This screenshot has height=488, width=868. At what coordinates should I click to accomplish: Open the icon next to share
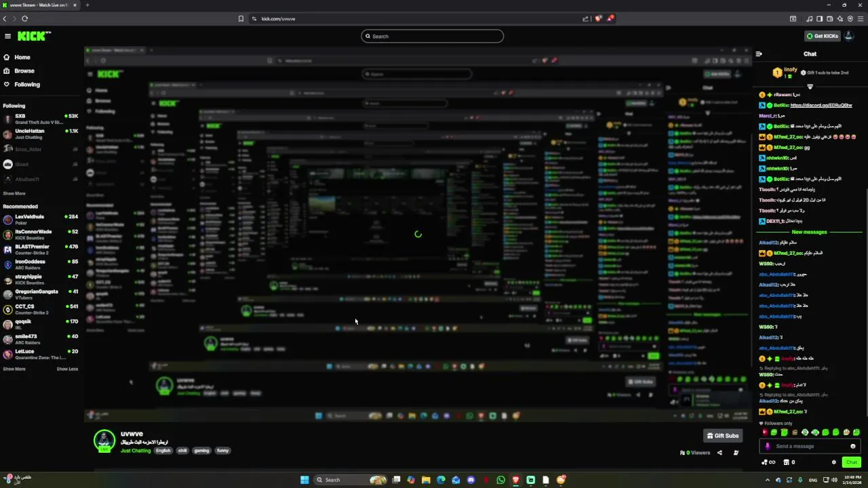point(736,453)
